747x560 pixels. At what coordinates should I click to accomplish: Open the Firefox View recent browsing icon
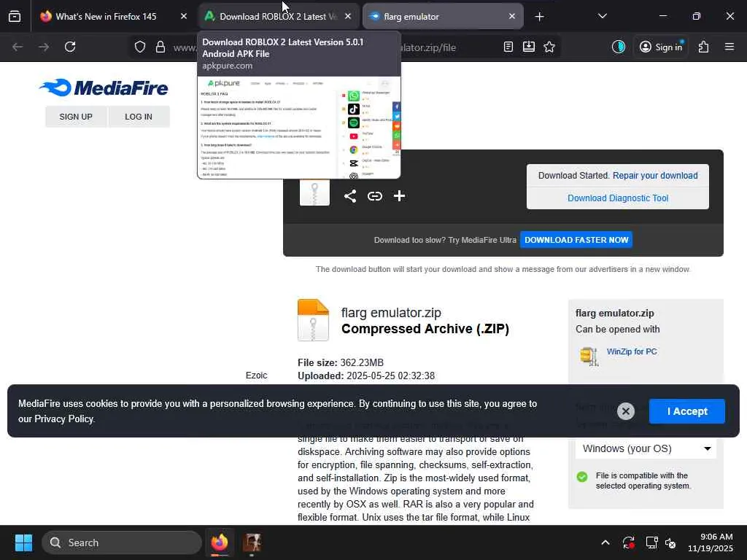15,16
